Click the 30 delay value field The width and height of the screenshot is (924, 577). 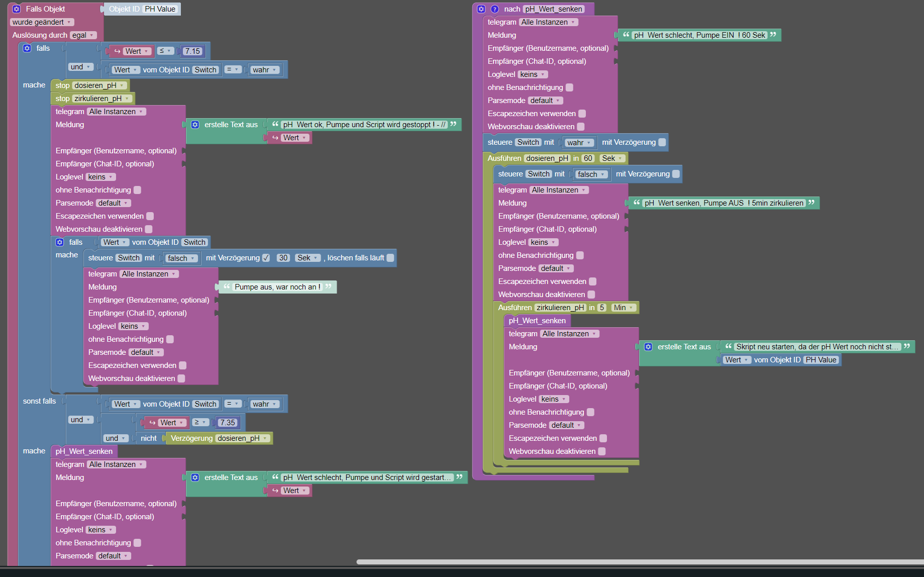point(283,258)
